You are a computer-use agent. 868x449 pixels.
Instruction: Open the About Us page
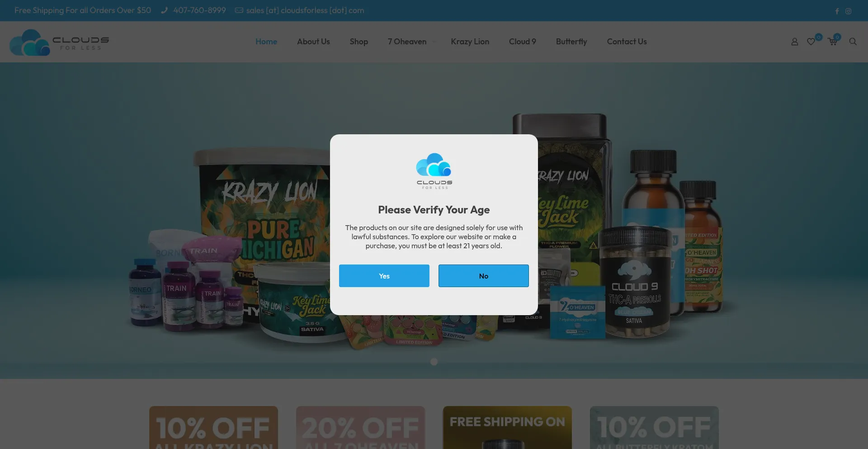coord(313,42)
